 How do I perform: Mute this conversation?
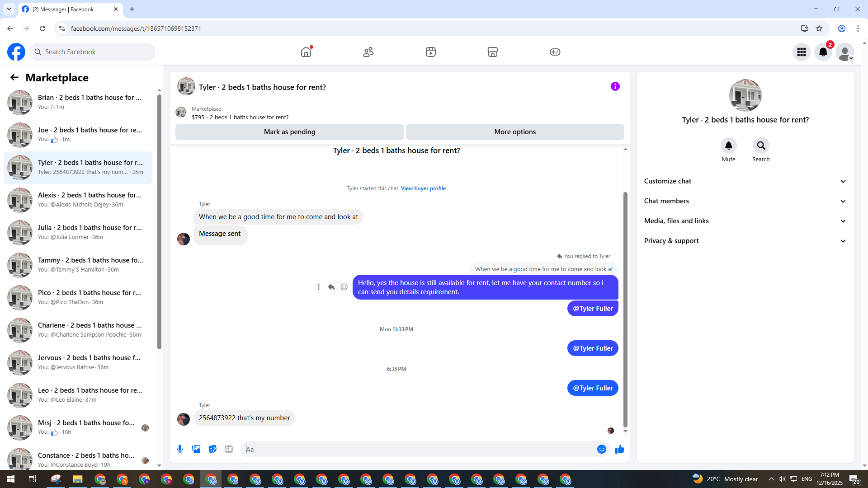coord(729,146)
